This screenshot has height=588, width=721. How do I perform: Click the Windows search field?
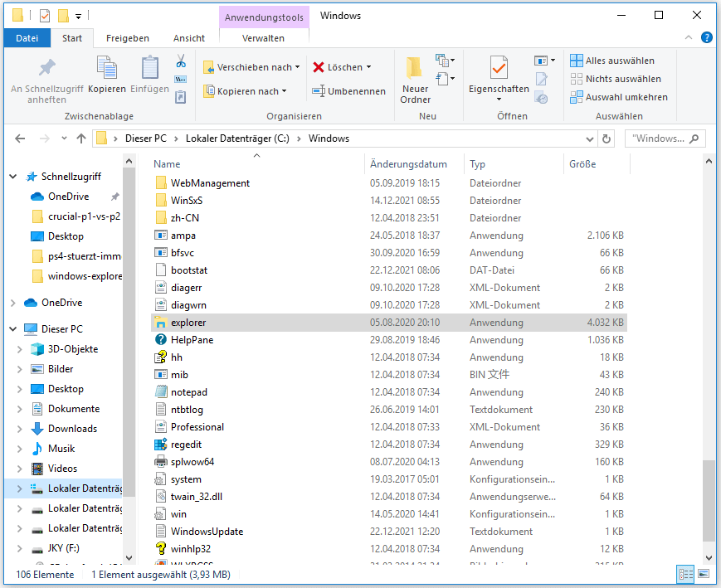[665, 138]
